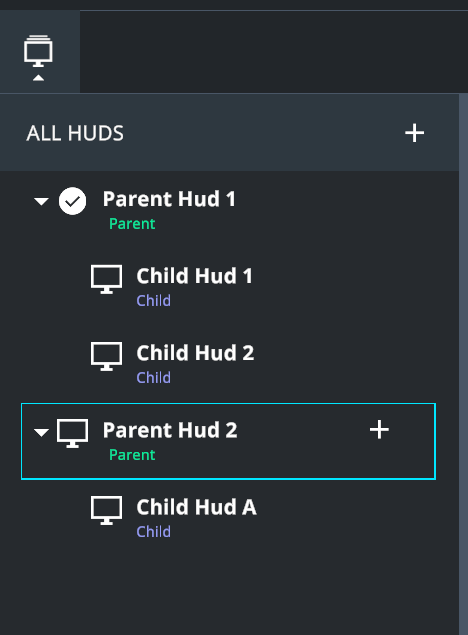Click the Parent Hud 2 monitor icon
The image size is (468, 635).
(x=72, y=433)
